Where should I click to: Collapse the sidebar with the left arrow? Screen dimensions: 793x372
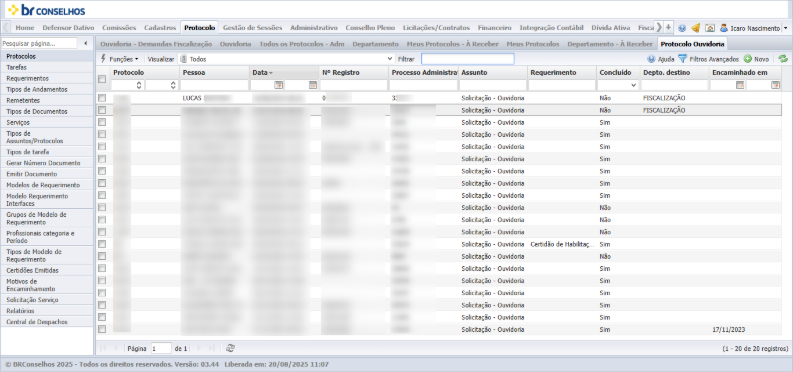(85, 43)
